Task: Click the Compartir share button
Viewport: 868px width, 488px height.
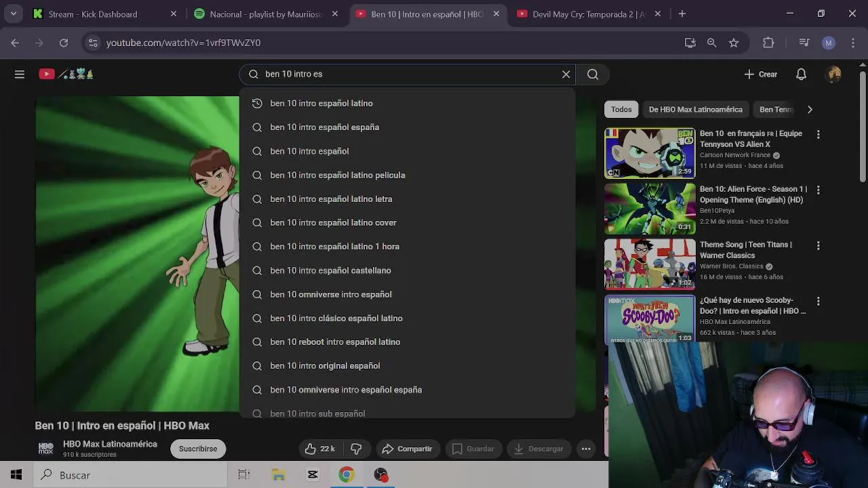Action: [407, 449]
